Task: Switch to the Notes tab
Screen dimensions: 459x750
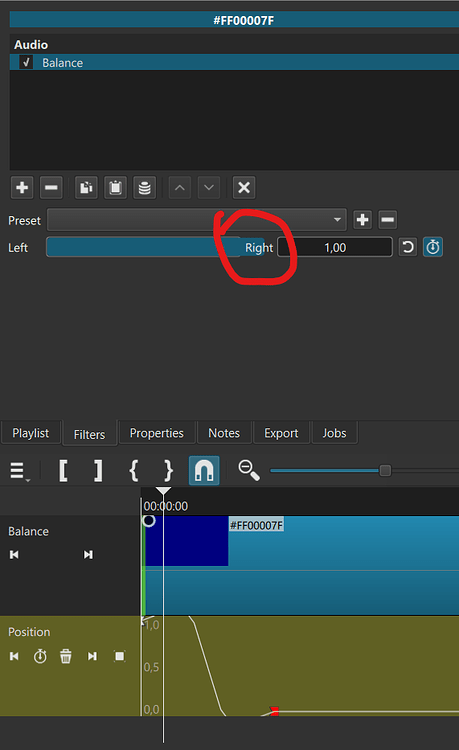Action: pyautogui.click(x=224, y=433)
